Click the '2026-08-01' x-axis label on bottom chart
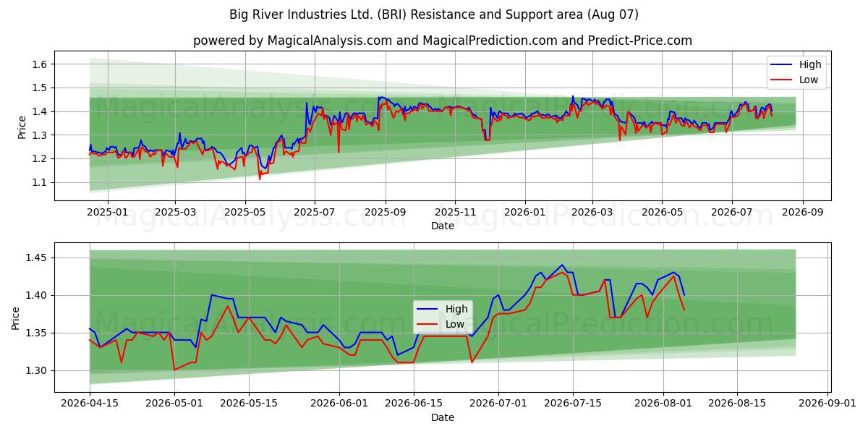Viewport: 868px width, 434px height. click(x=663, y=404)
